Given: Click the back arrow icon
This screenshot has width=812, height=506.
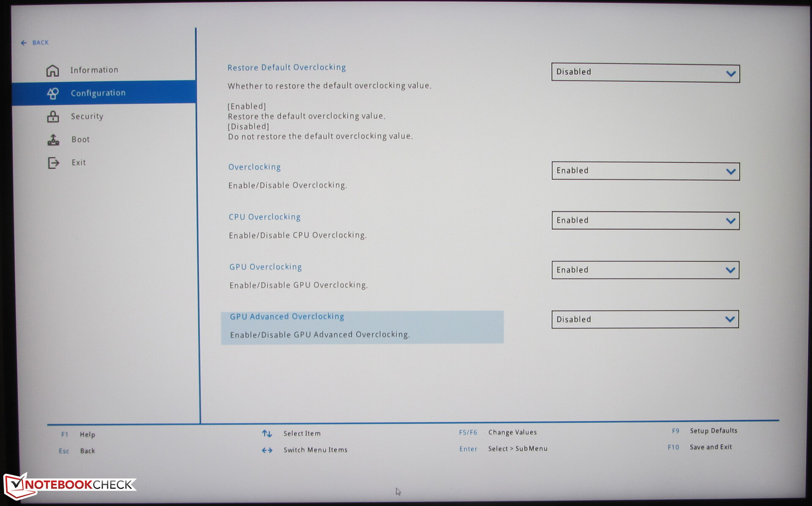Looking at the screenshot, I should (24, 43).
